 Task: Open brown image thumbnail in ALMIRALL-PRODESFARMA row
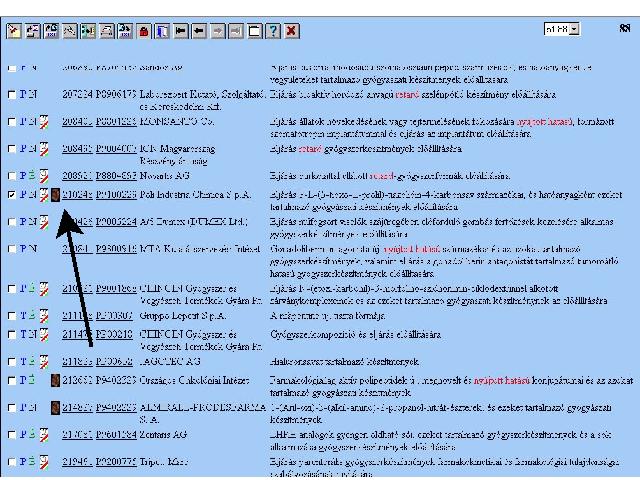pos(55,408)
